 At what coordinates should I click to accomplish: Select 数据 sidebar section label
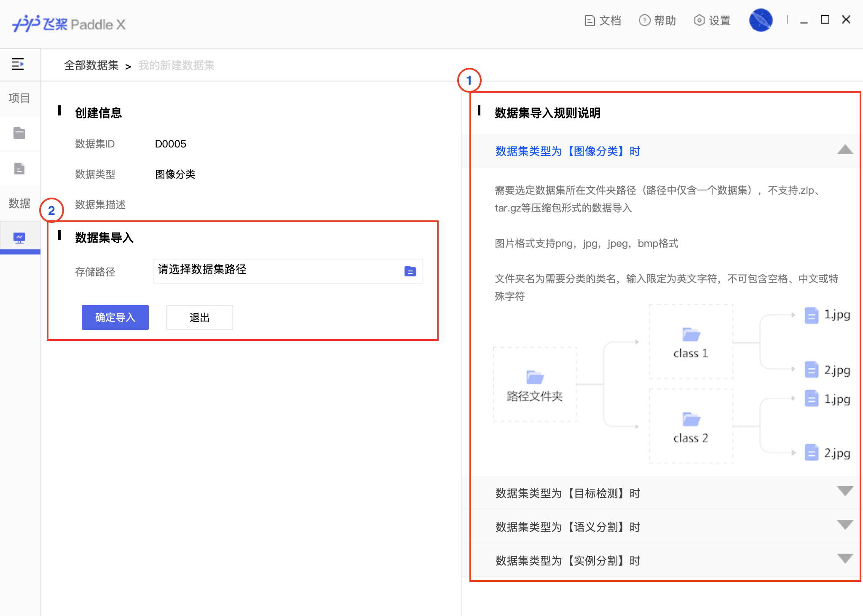coord(19,204)
